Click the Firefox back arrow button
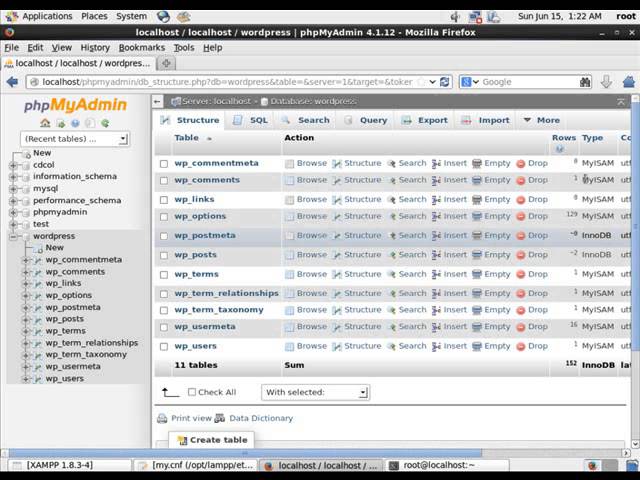 (12, 82)
